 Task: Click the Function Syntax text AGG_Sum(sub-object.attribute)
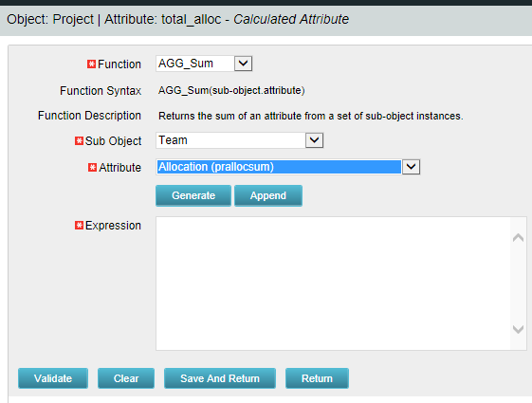coord(231,91)
